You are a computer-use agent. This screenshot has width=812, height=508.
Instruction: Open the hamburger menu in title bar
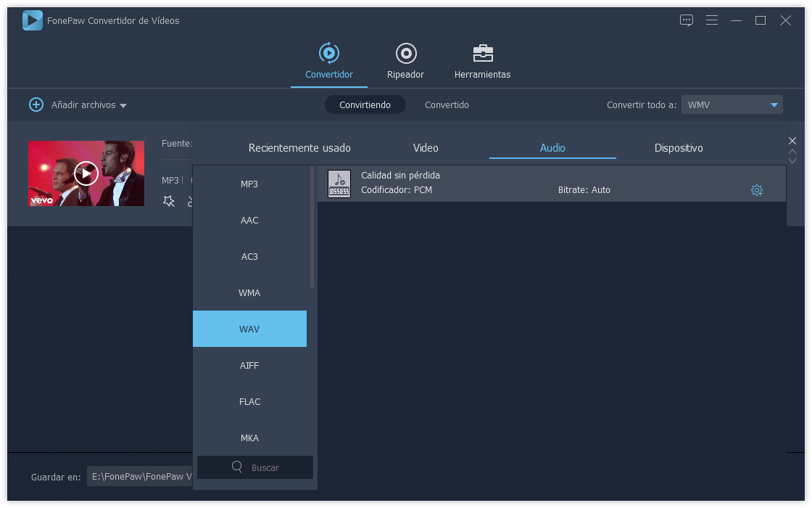tap(711, 20)
